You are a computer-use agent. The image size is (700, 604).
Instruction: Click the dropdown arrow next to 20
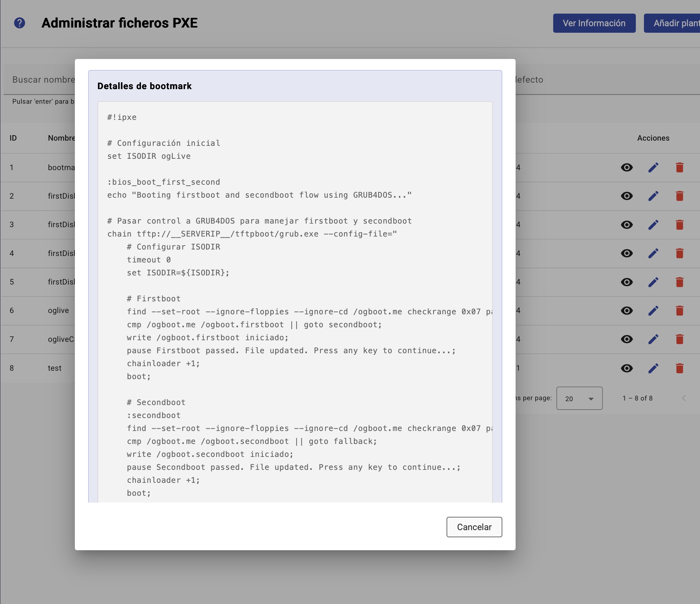click(591, 399)
